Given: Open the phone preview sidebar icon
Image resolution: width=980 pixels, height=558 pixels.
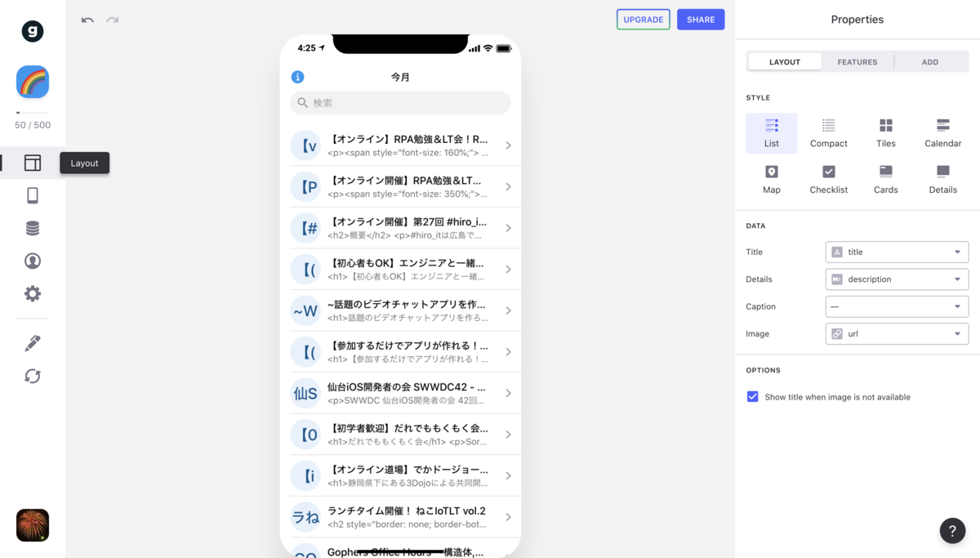Looking at the screenshot, I should pyautogui.click(x=33, y=195).
